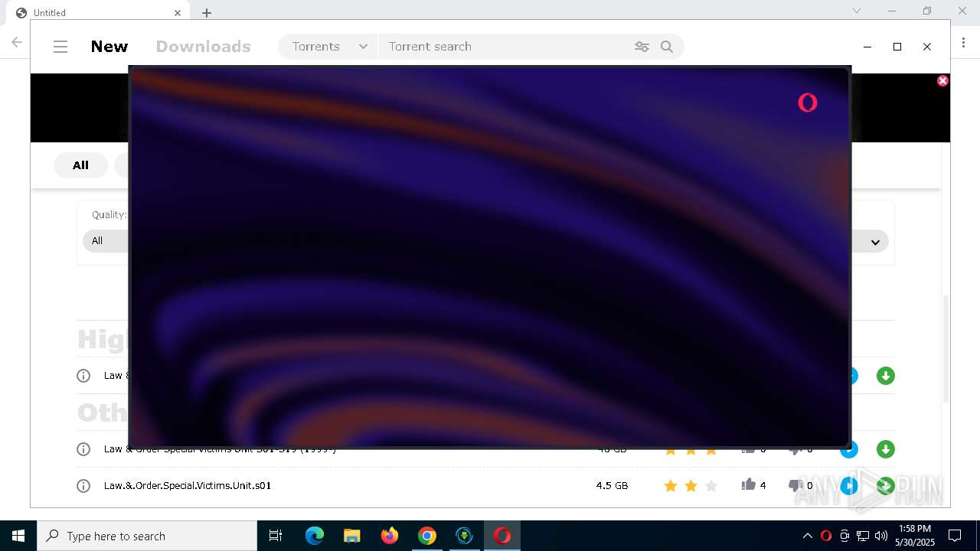Open the Windows notification center
The width and height of the screenshot is (980, 551).
tap(955, 536)
